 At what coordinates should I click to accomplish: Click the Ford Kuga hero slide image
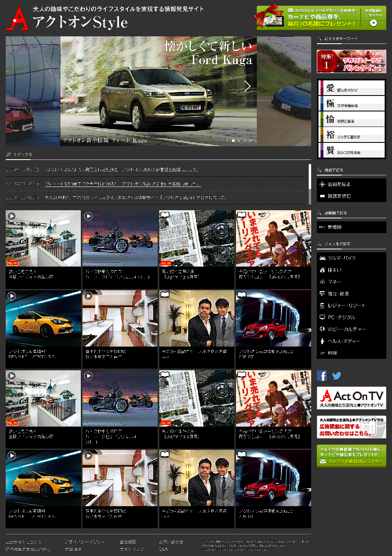158,91
